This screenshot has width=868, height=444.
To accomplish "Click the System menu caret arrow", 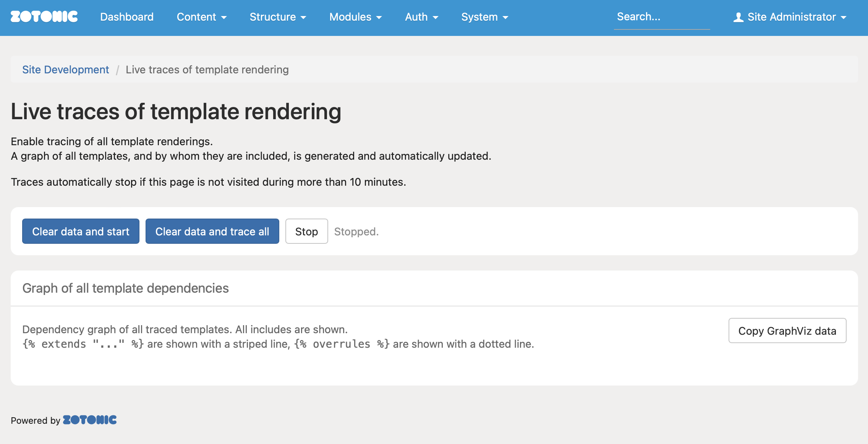I will [x=505, y=18].
